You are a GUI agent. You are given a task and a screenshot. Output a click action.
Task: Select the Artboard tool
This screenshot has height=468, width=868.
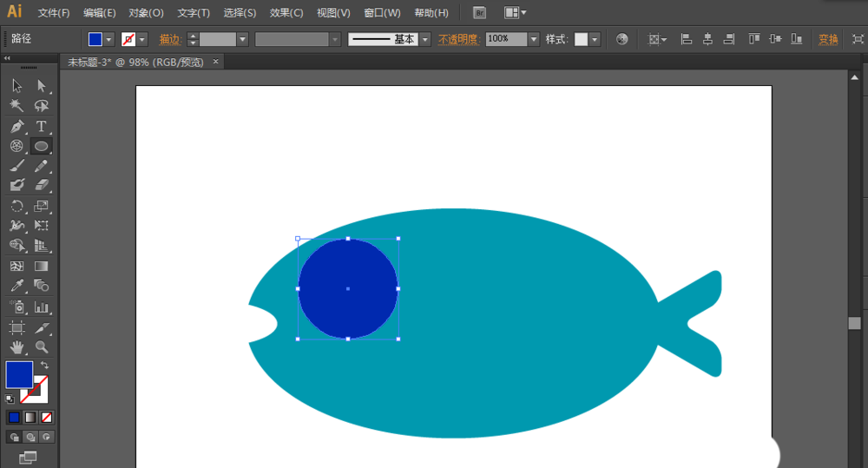[x=17, y=327]
